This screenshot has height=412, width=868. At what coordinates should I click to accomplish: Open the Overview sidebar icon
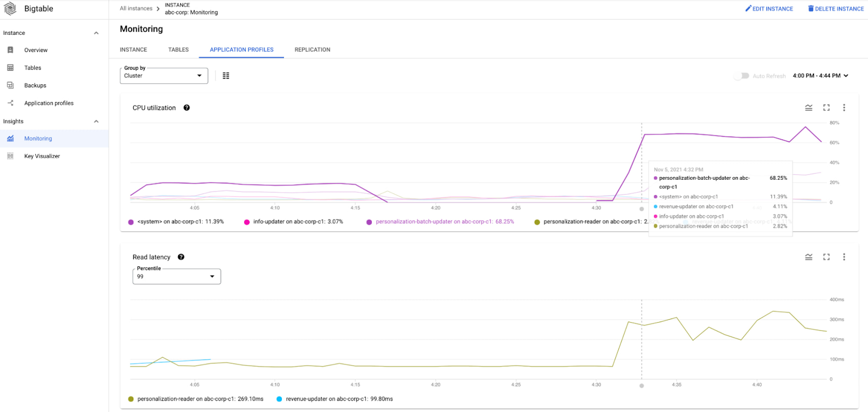point(10,50)
